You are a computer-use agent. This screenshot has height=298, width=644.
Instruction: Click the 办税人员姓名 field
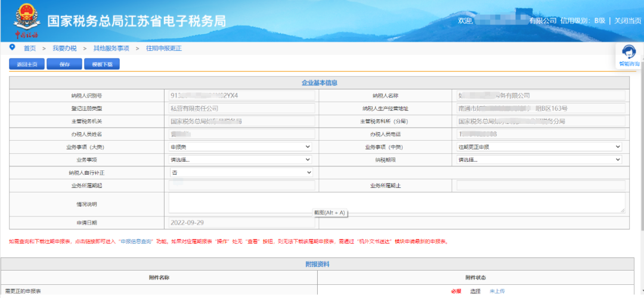point(241,134)
